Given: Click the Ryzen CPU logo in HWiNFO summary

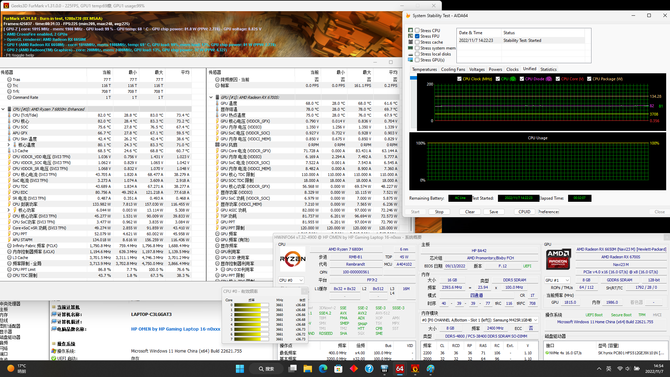Looking at the screenshot, I should pos(293,259).
